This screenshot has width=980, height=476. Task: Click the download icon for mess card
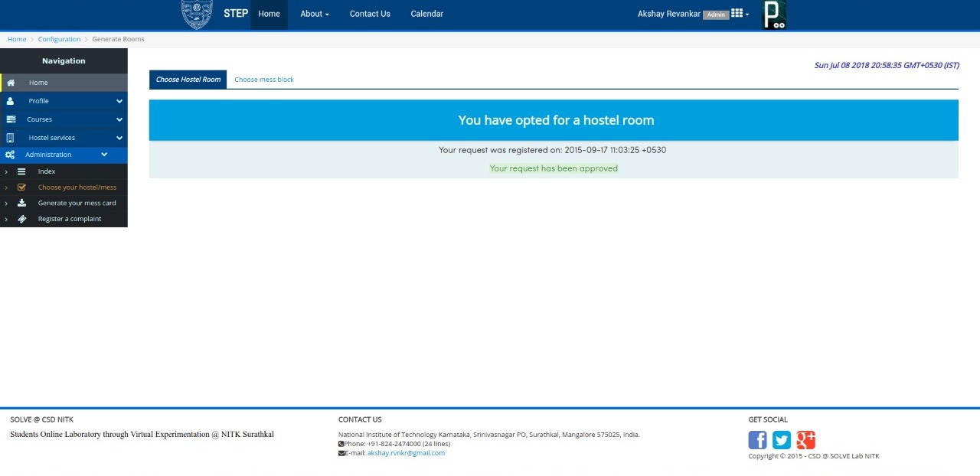tap(21, 203)
